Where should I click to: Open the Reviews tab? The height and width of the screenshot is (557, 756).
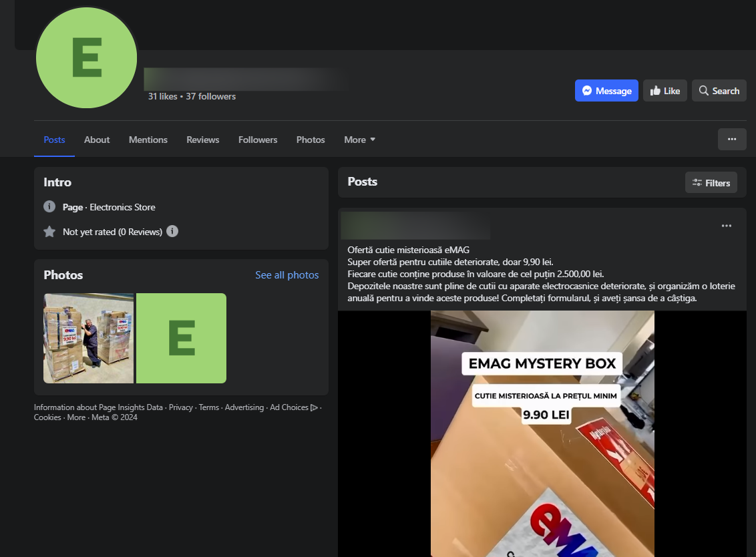point(203,140)
